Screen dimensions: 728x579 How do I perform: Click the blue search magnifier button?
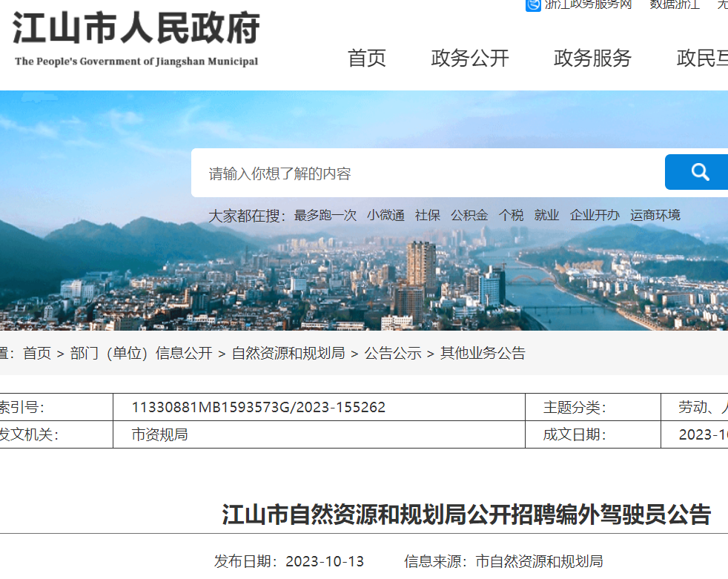tap(696, 172)
